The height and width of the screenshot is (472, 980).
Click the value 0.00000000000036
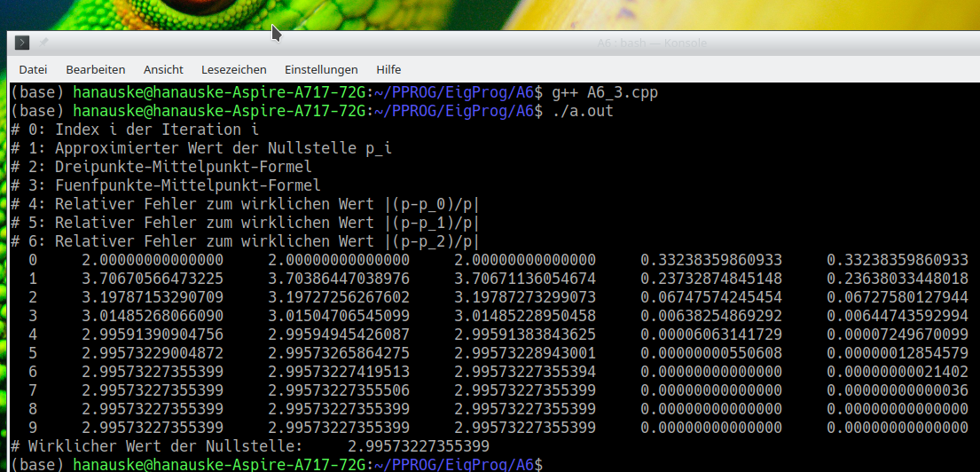point(898,390)
